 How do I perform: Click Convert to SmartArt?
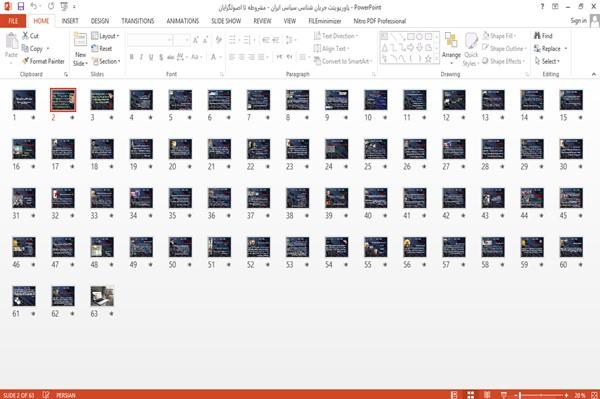click(x=342, y=61)
